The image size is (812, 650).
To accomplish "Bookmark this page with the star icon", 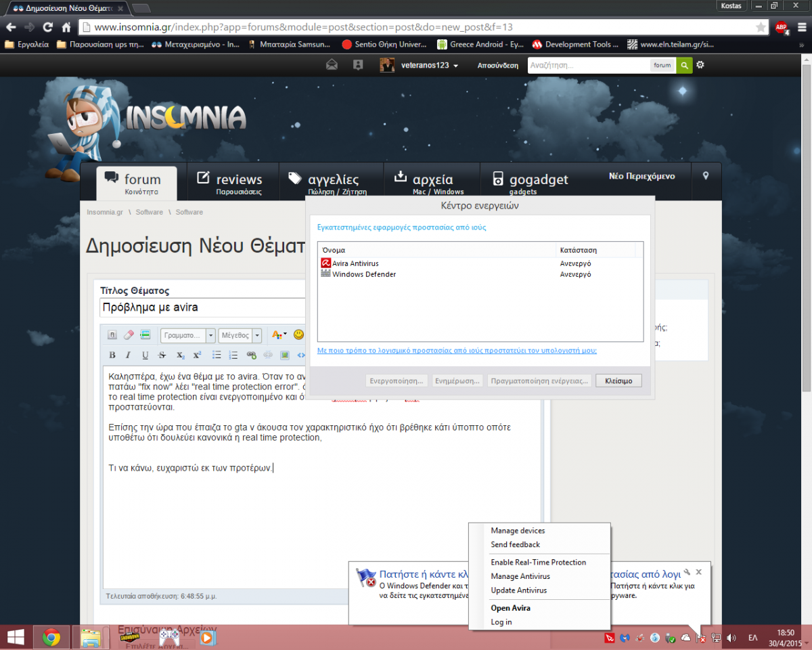I will point(761,28).
